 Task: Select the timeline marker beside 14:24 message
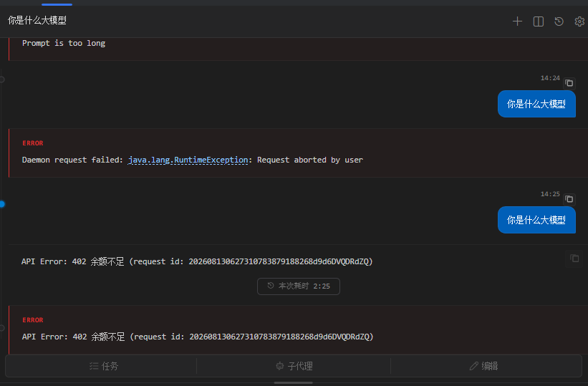click(x=2, y=79)
